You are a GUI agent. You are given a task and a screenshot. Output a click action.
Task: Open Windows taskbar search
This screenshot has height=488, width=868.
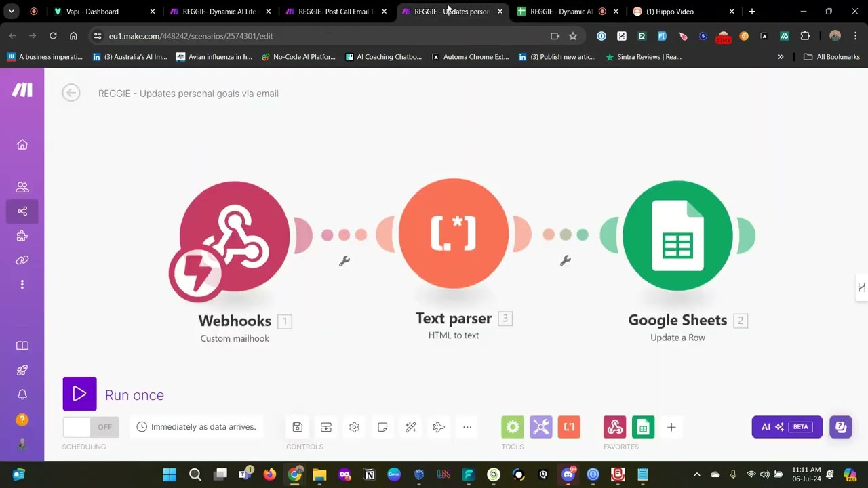click(x=195, y=474)
